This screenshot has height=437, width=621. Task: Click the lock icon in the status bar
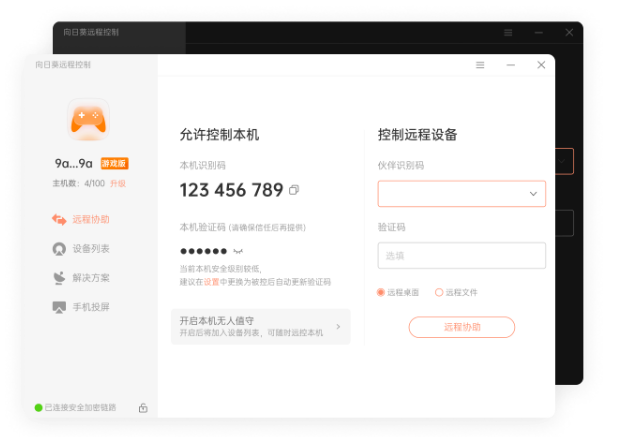tap(143, 408)
